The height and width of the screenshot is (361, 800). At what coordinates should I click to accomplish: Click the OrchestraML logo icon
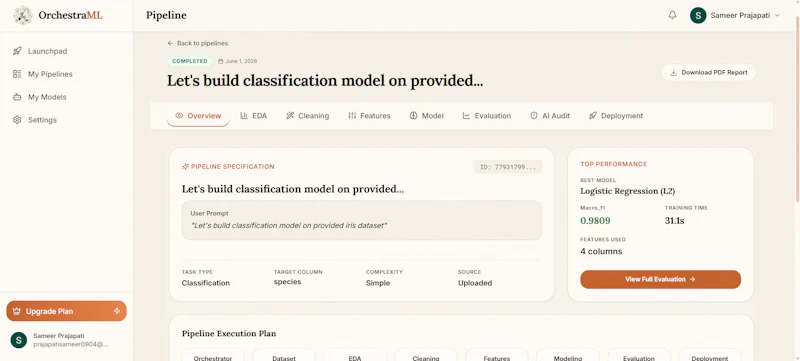(x=23, y=15)
